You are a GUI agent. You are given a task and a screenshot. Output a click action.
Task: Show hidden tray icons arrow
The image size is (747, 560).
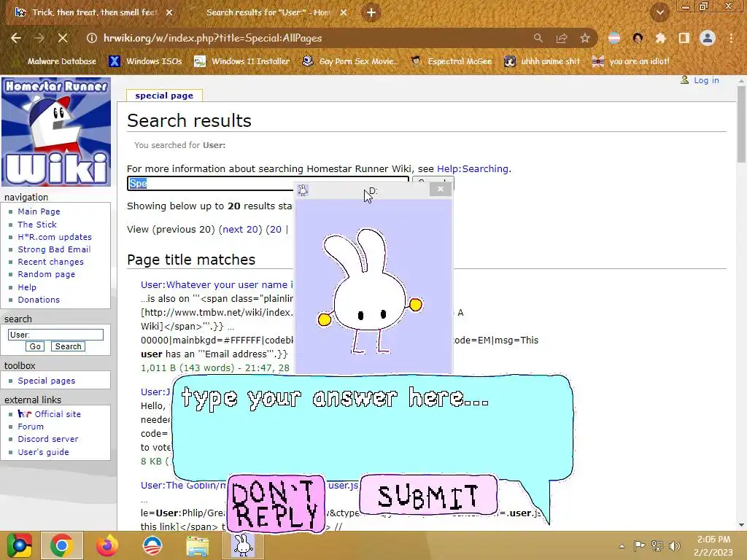[622, 546]
